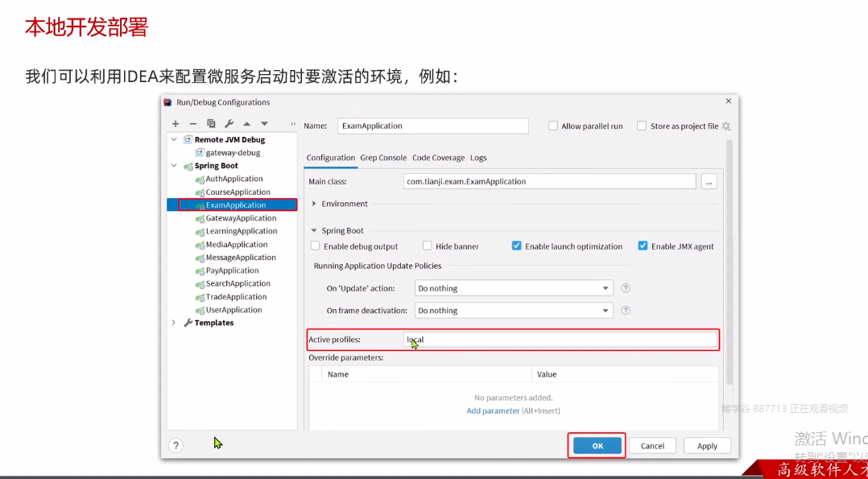The height and width of the screenshot is (479, 868).
Task: Select gateway-debug configuration
Action: click(x=233, y=152)
